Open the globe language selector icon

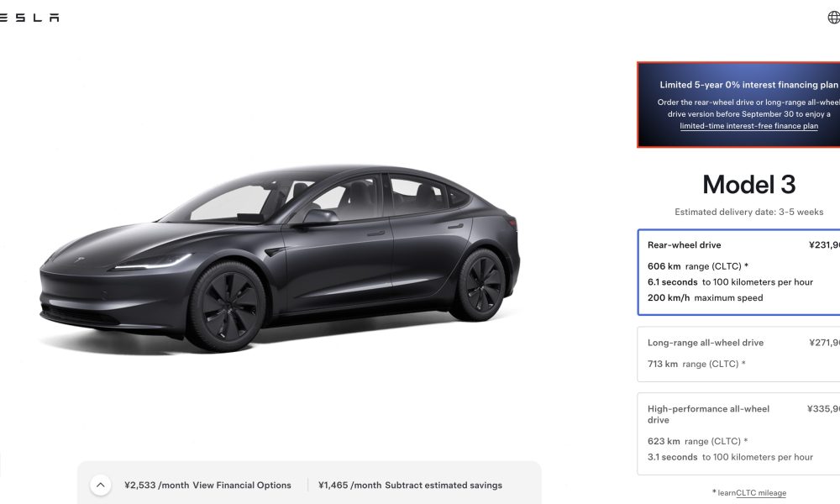(x=833, y=17)
